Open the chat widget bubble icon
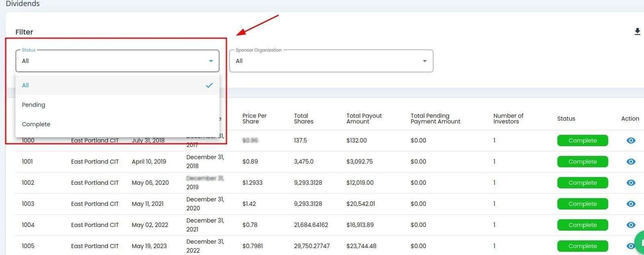Viewport: 644px width, 255px height. click(640, 243)
